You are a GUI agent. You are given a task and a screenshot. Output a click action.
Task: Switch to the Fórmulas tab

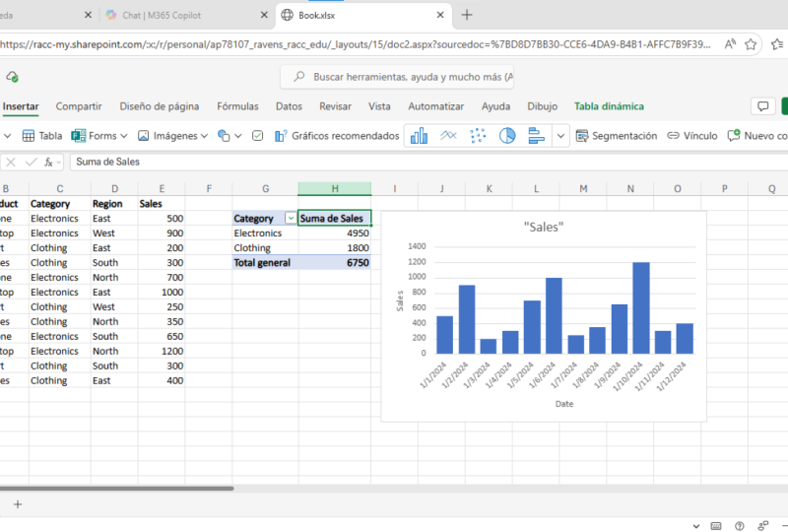(237, 106)
